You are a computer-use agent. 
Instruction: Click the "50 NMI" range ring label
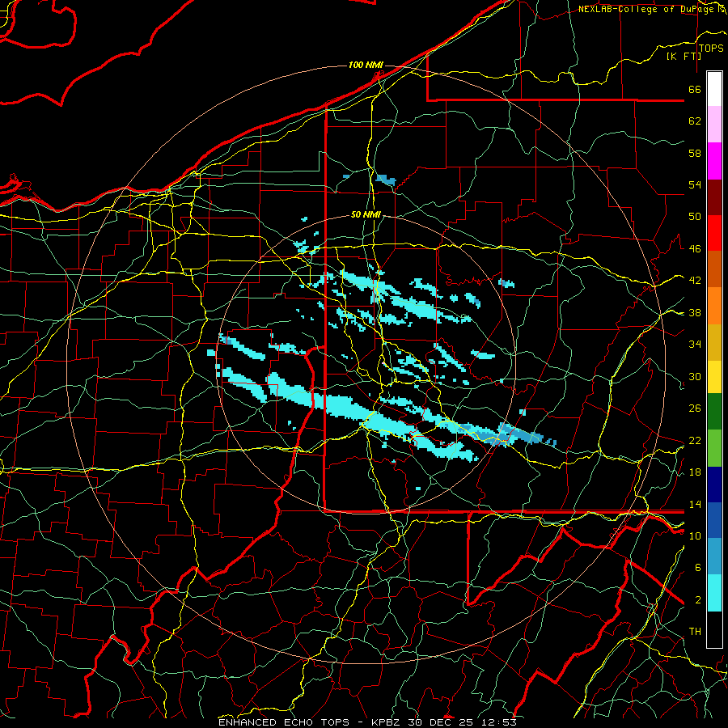coord(366,214)
